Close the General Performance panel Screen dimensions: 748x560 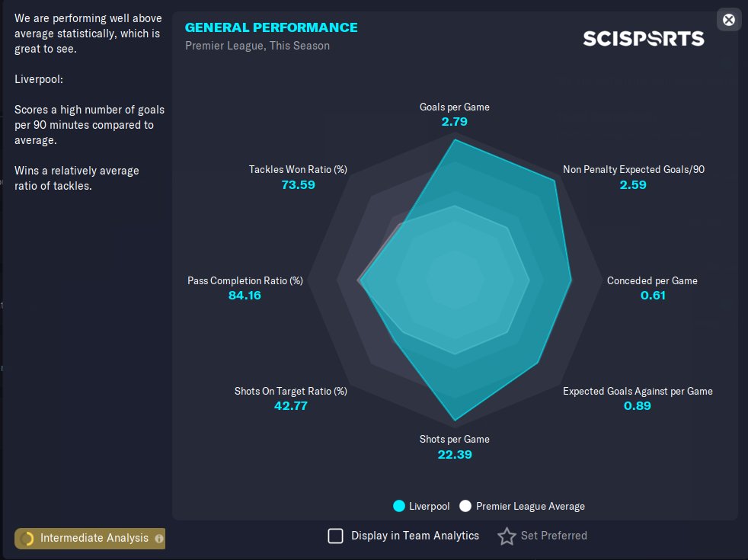coord(728,20)
